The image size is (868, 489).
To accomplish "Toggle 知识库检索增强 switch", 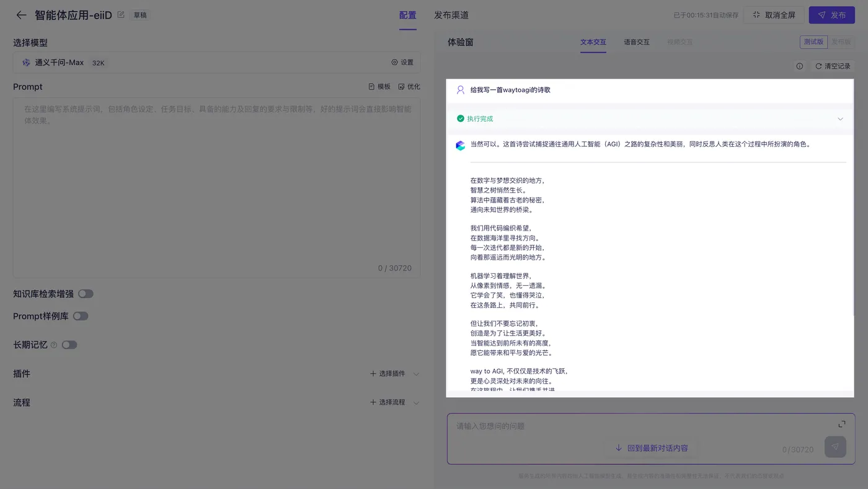I will pos(86,294).
